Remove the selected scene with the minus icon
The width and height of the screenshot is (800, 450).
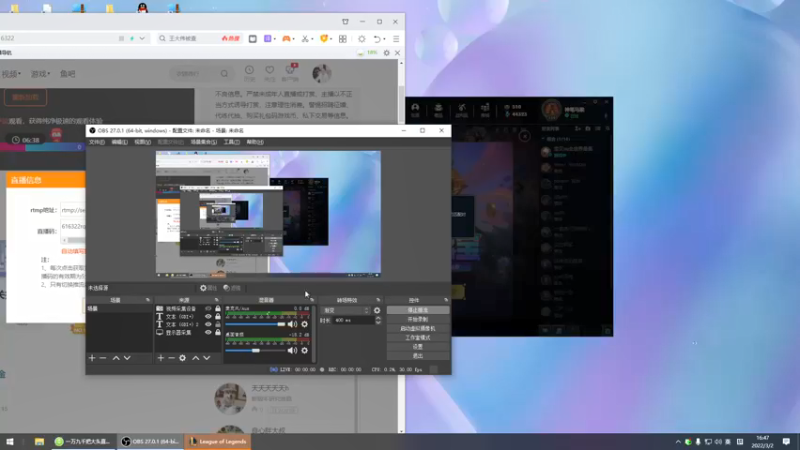pos(103,358)
